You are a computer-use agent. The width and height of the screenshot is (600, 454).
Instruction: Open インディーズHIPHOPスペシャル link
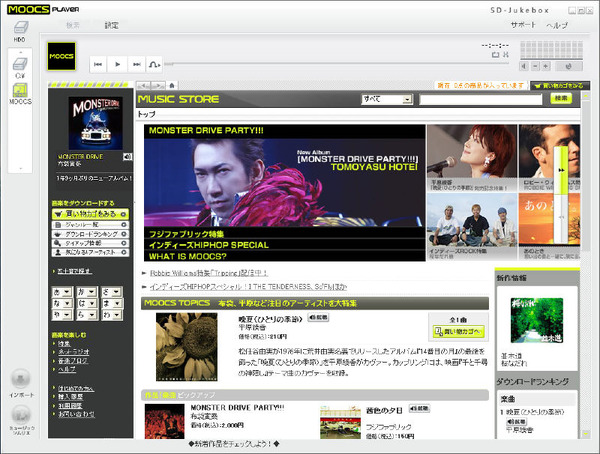coord(248,286)
